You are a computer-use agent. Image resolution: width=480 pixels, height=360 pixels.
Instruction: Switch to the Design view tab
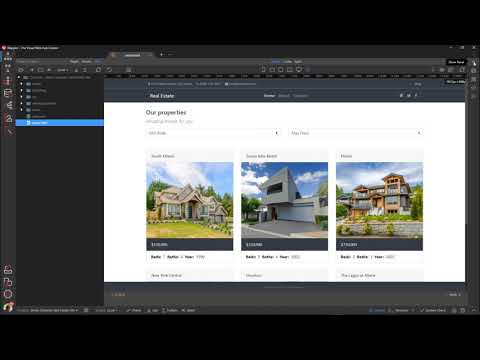point(276,61)
